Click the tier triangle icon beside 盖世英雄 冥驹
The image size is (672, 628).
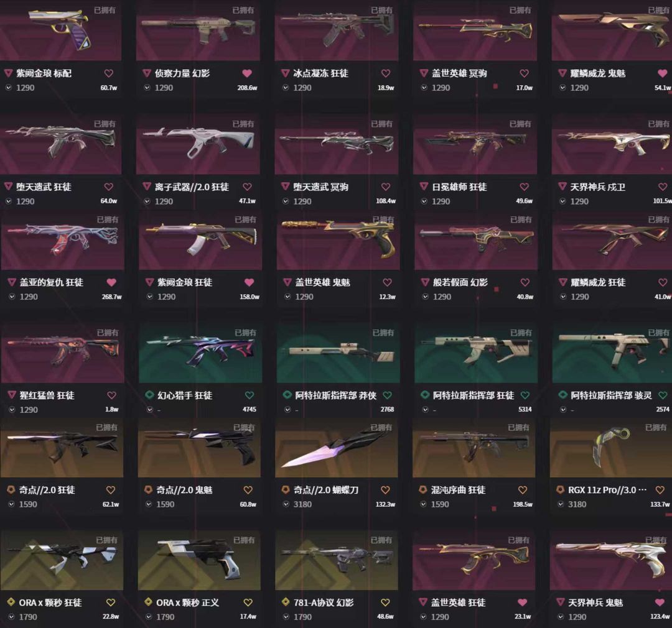point(424,73)
